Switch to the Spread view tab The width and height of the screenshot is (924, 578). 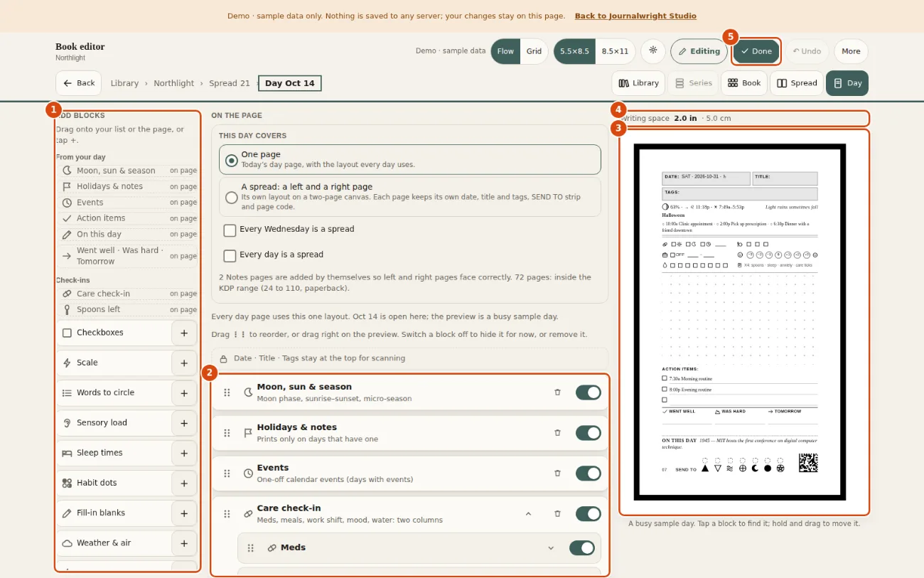coord(797,83)
